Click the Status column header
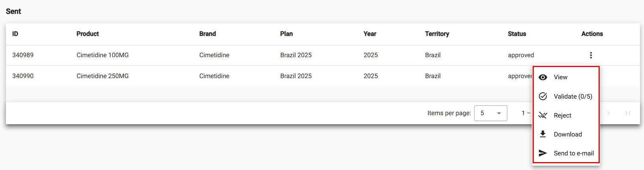644x170 pixels. [x=517, y=34]
